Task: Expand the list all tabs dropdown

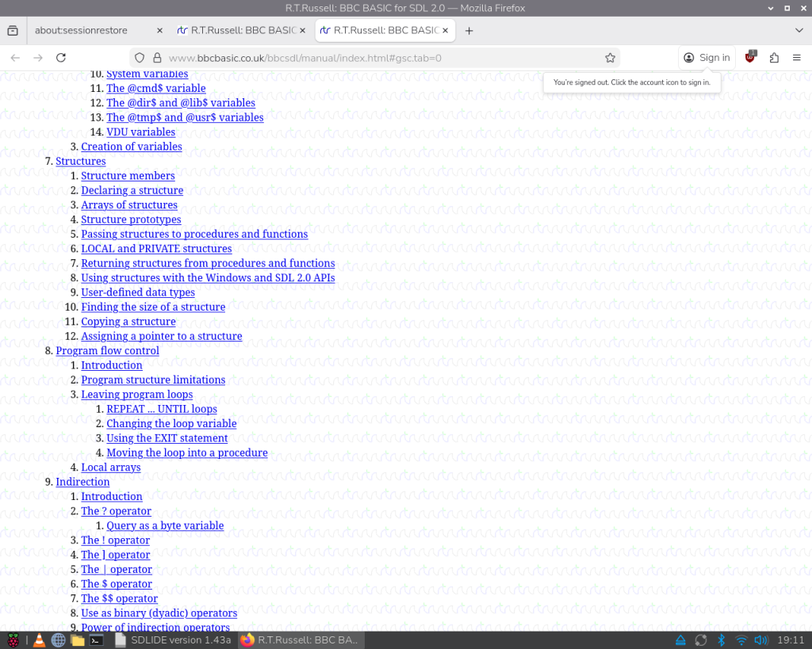Action: click(x=799, y=31)
